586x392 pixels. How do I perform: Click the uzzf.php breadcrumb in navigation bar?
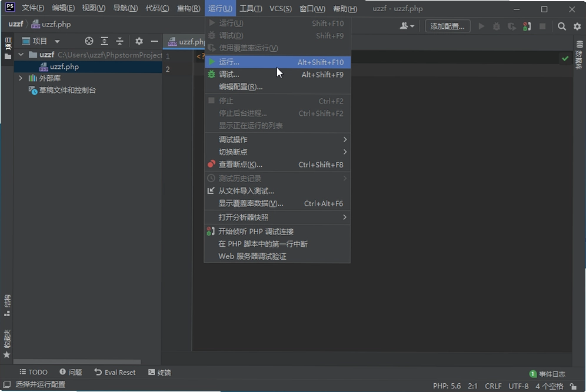pos(51,24)
